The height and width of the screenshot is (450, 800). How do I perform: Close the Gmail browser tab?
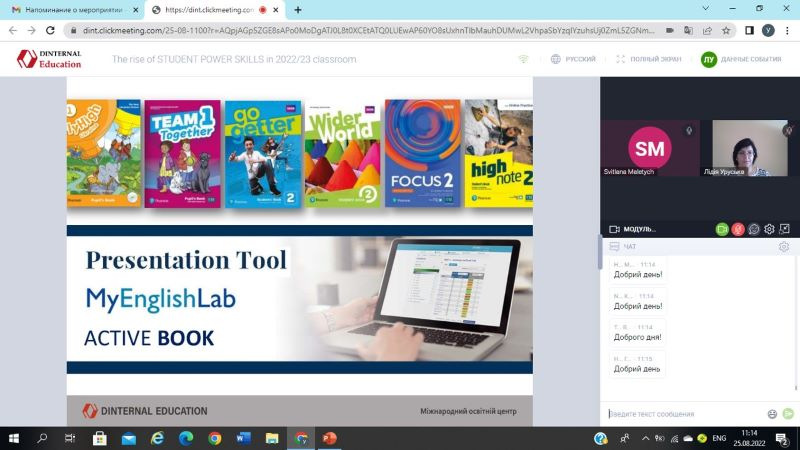coord(136,10)
